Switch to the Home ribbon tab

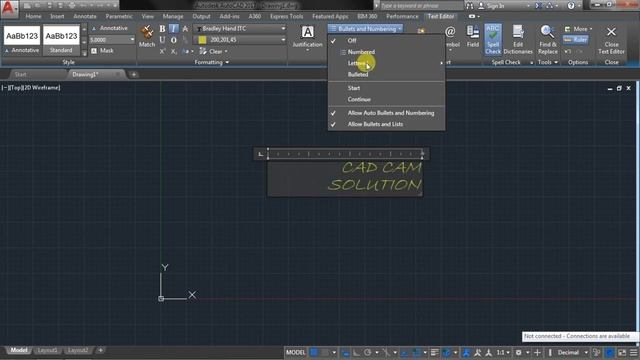click(x=33, y=16)
